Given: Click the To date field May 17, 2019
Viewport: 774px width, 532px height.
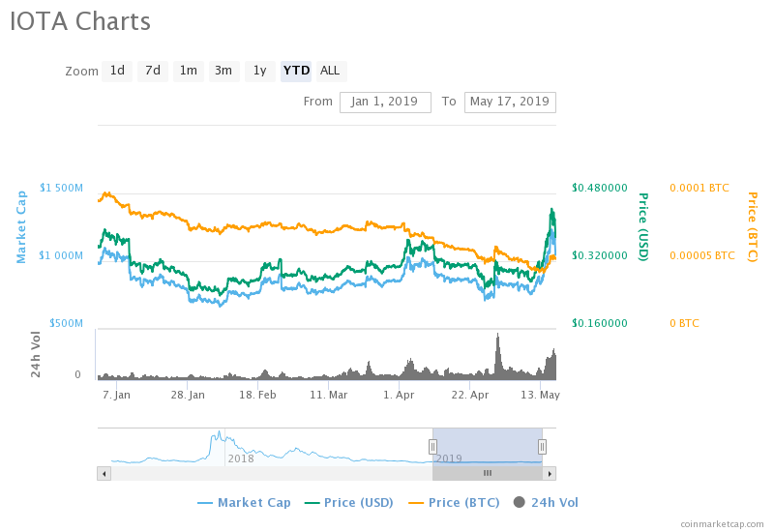Looking at the screenshot, I should click(510, 102).
